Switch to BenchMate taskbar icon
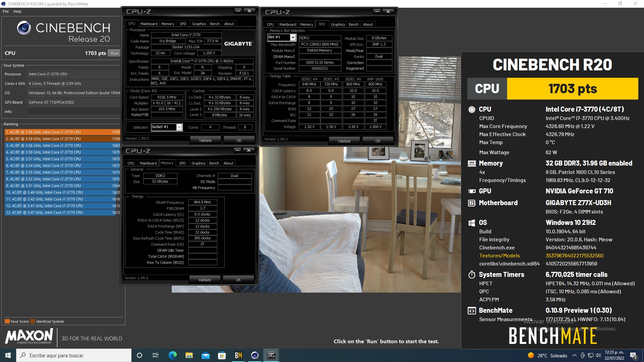Viewport: 644px width, 362px height. pos(238,355)
